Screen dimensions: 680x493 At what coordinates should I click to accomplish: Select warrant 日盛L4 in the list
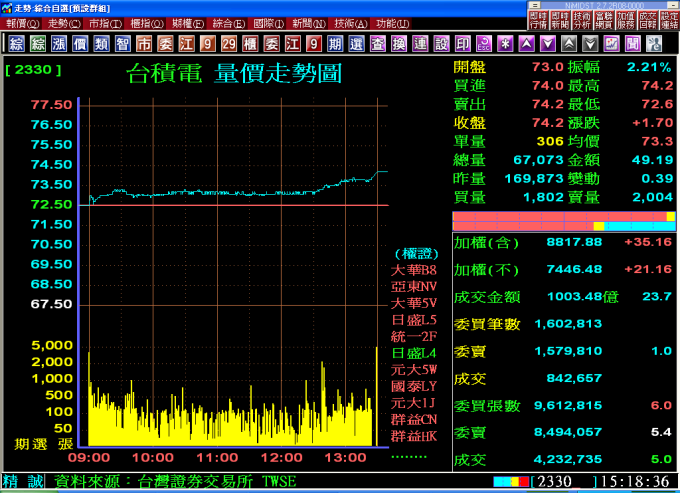click(x=414, y=353)
